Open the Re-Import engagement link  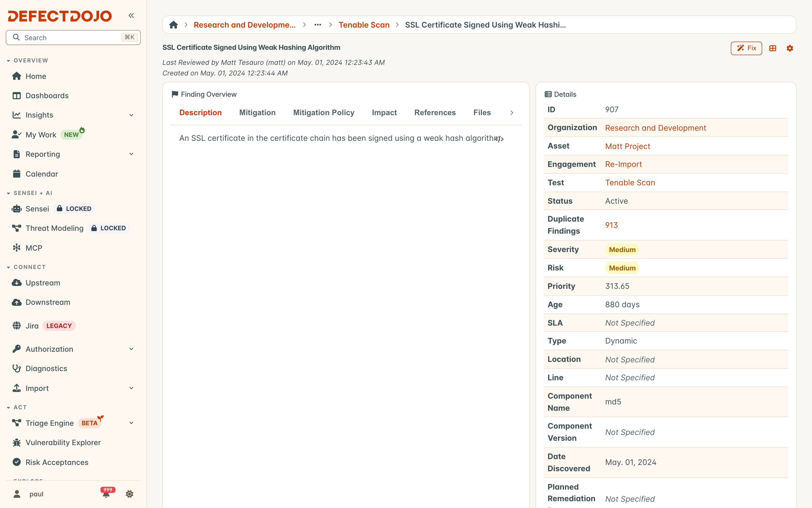point(623,164)
